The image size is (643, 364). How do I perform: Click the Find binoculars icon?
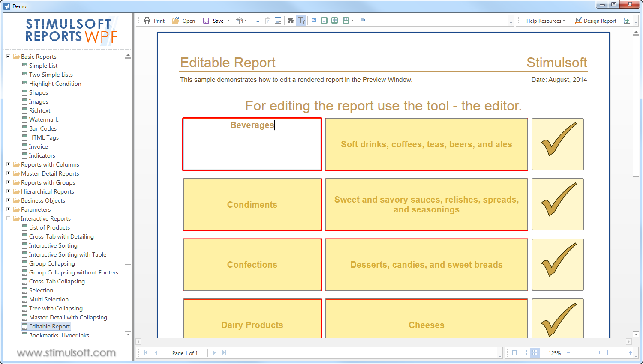[x=291, y=21]
